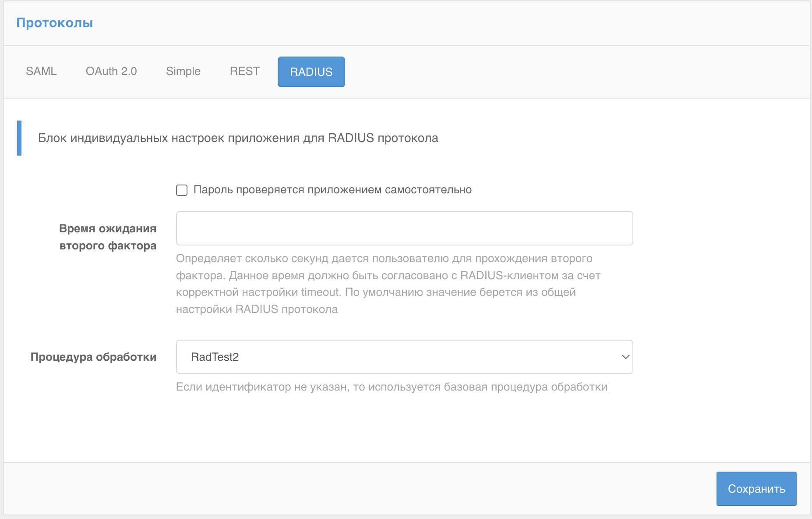Enable the password self-check checkbox

182,190
